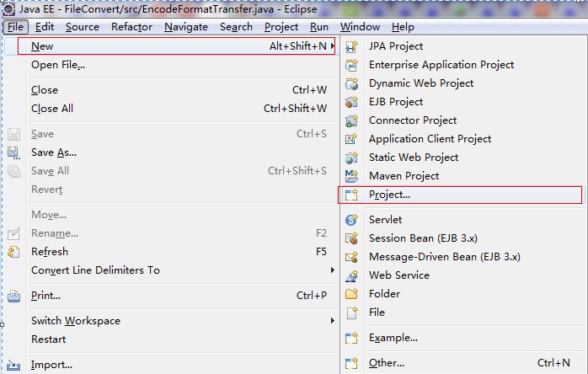Click the Save As floppy icon
The height and width of the screenshot is (374, 588).
(13, 152)
